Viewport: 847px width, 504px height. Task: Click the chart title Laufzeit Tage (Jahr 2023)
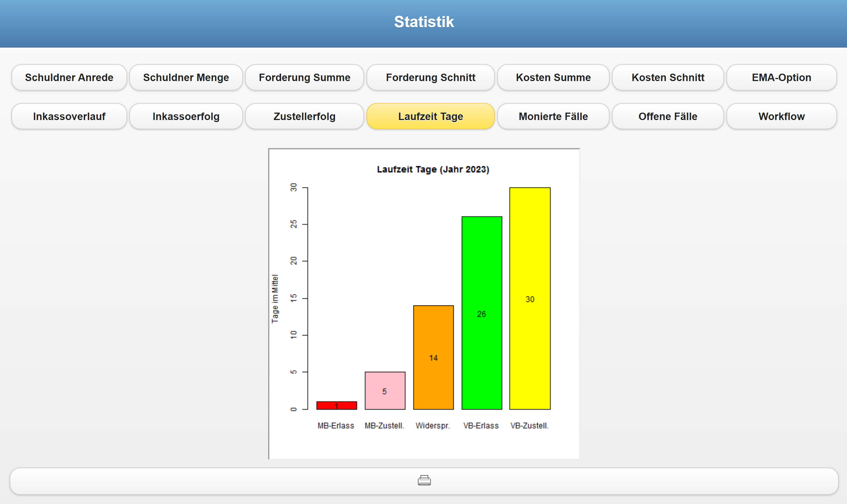(x=433, y=169)
